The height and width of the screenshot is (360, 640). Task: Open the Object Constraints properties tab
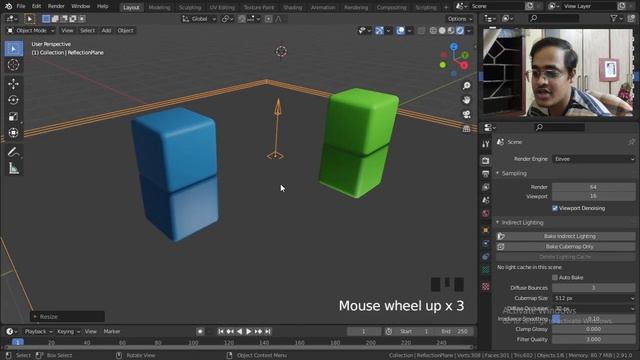tap(485, 256)
